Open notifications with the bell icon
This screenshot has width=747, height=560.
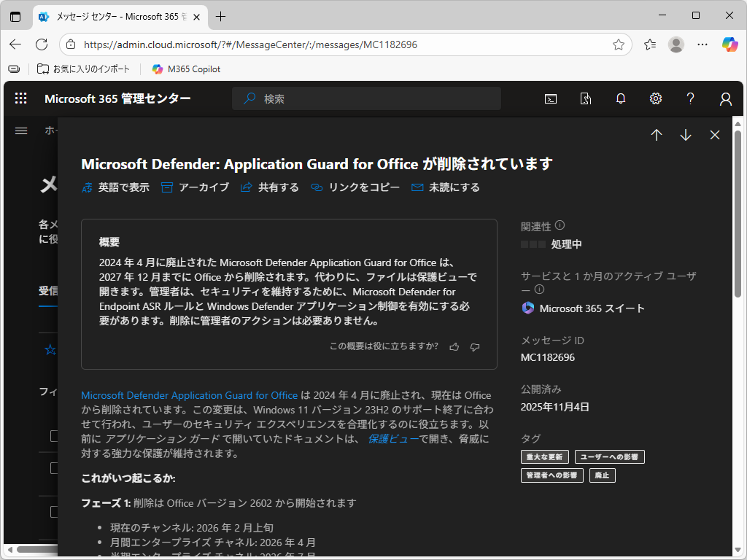click(x=620, y=98)
